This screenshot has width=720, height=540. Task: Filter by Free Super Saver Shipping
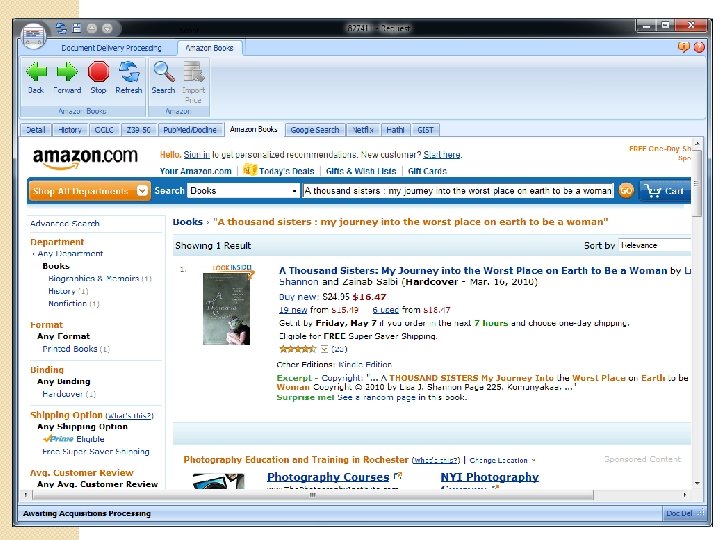96,452
